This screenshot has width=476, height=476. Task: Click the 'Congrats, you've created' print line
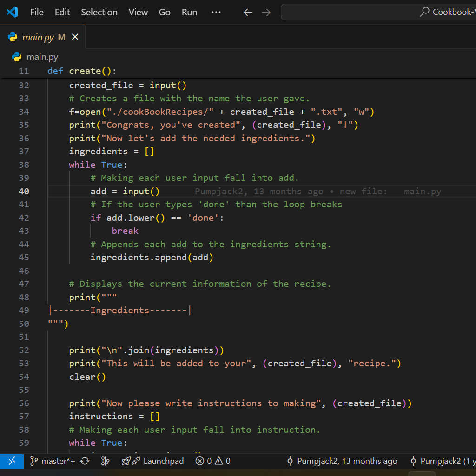click(214, 125)
